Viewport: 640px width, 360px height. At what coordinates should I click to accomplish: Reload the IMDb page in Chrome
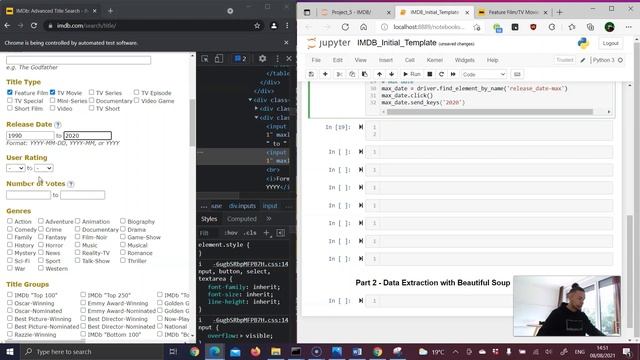(34, 26)
